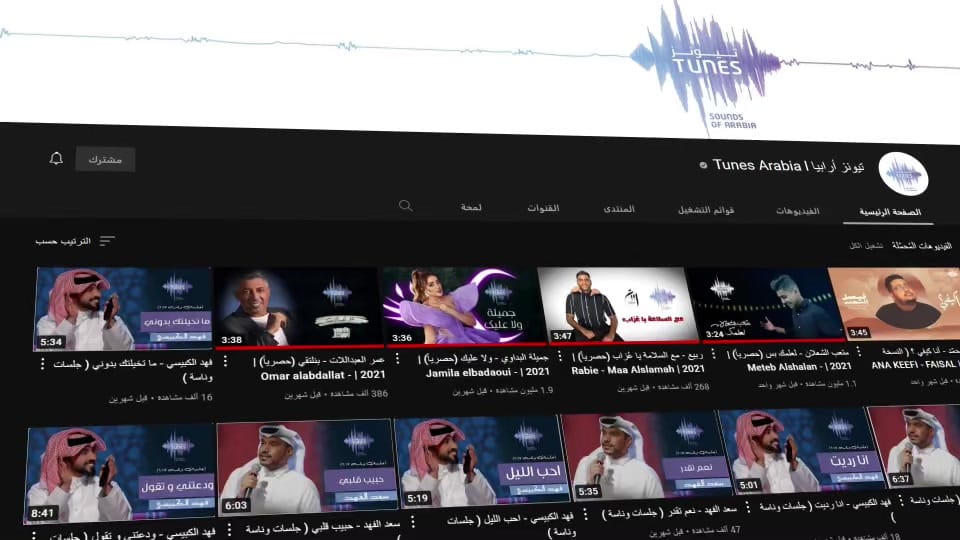Open the المنتدى tab

pyautogui.click(x=619, y=209)
